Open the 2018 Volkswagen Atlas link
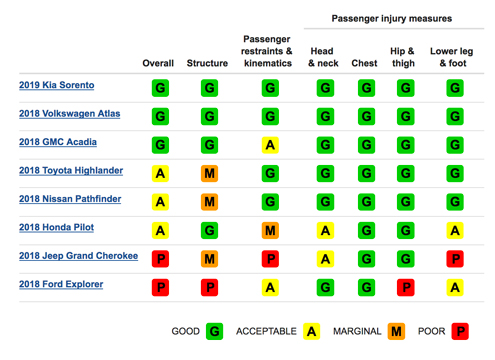 point(69,114)
